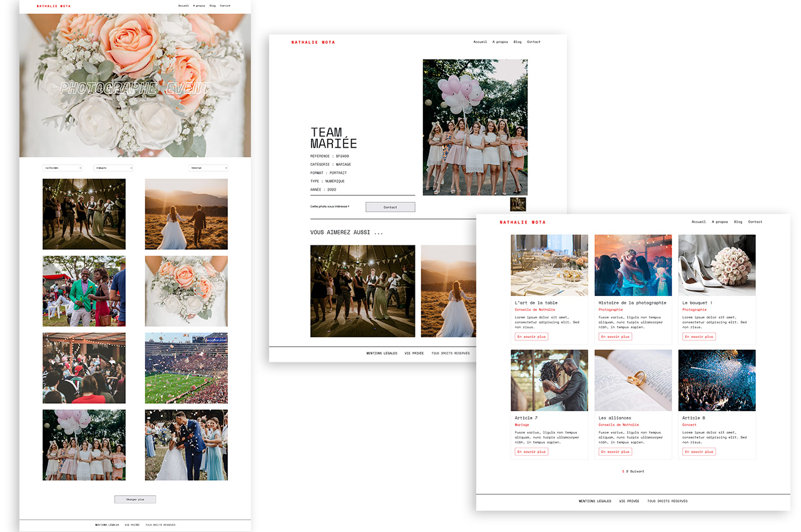This screenshot has width=801, height=532.
Task: Open the Blog menu item on photo detail page
Action: click(517, 42)
